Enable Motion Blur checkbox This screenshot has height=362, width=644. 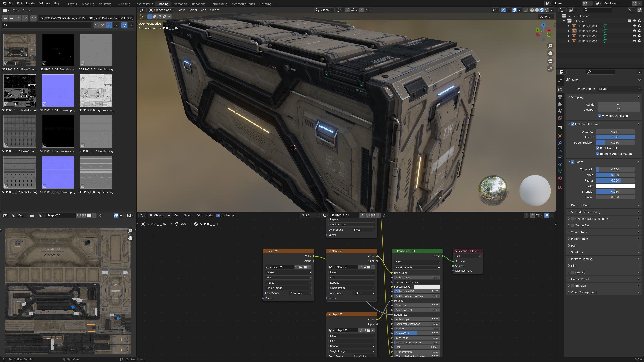pyautogui.click(x=572, y=225)
